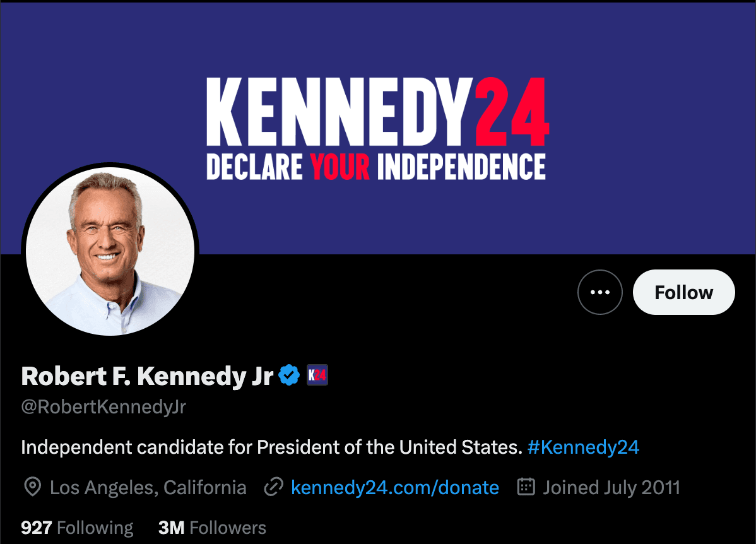Click the K24 affiliate badge icon
The image size is (756, 544).
click(x=317, y=375)
